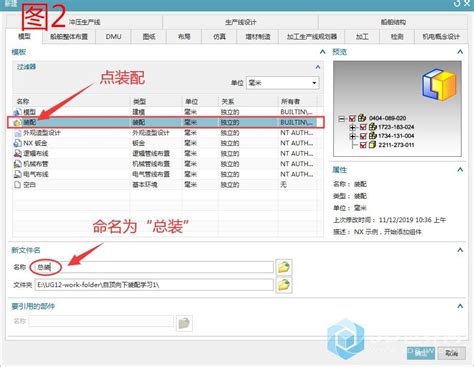The height and width of the screenshot is (367, 474).
Task: Click the 确定 OK button
Action: pos(421,353)
